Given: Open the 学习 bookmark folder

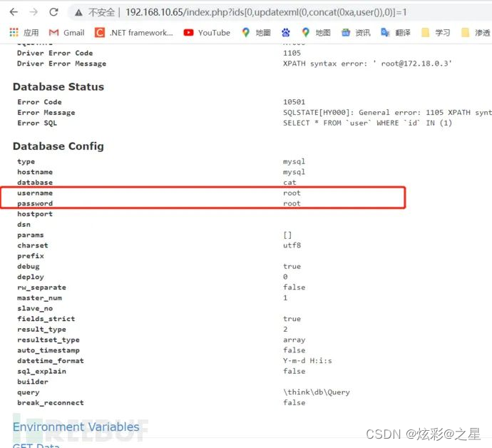Looking at the screenshot, I should point(436,32).
